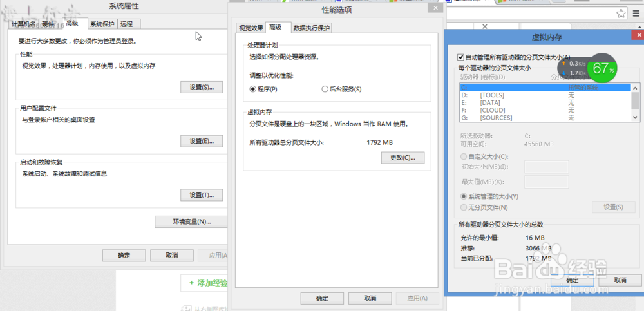Open 视觉效果 tab in Performance Options
The height and width of the screenshot is (311, 644).
pos(251,28)
